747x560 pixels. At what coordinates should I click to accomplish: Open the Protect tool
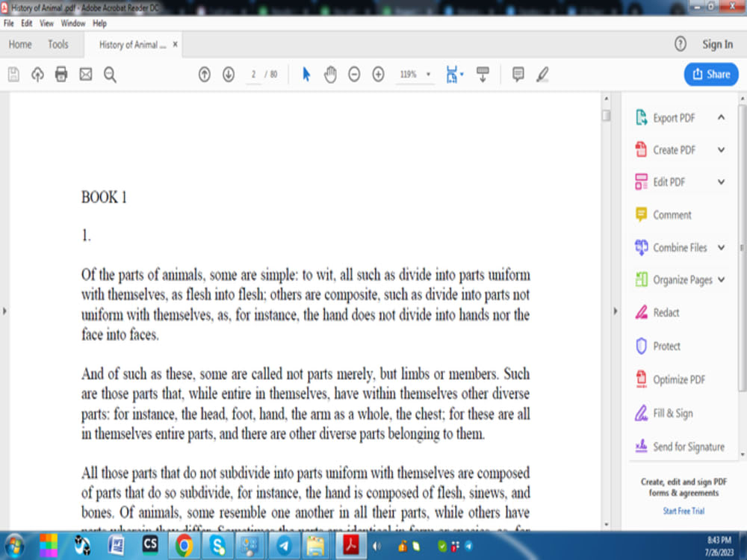click(666, 346)
